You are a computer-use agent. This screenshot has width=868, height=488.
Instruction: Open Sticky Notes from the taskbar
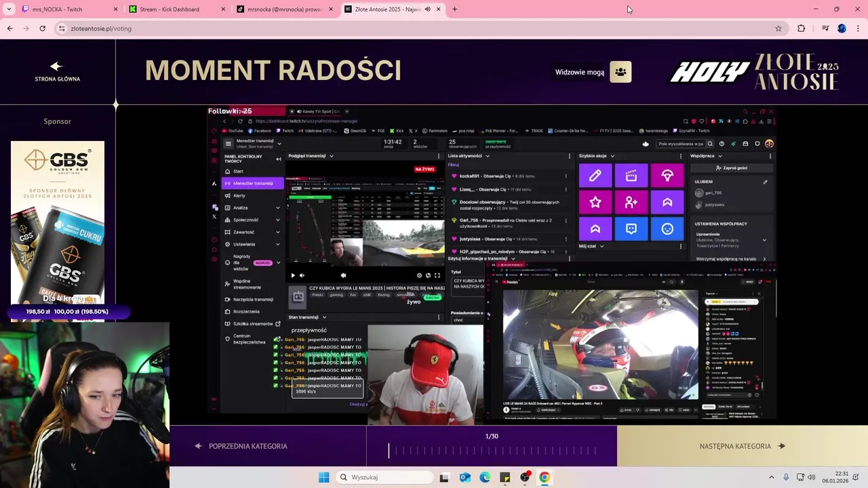pyautogui.click(x=505, y=477)
